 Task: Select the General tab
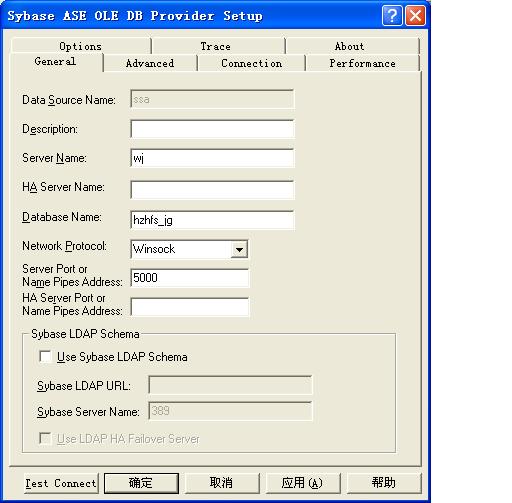pyautogui.click(x=55, y=62)
